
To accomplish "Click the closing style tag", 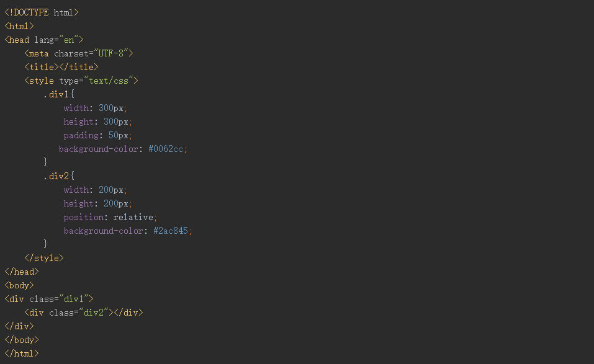I will point(43,258).
